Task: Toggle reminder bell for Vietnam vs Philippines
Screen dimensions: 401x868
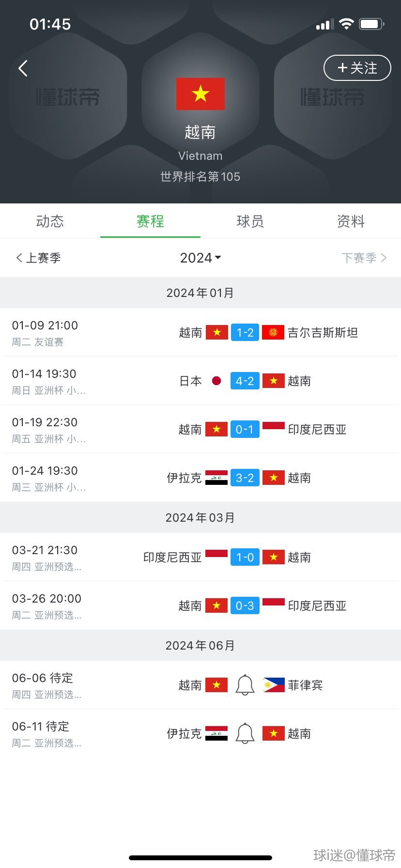Action: (x=245, y=685)
